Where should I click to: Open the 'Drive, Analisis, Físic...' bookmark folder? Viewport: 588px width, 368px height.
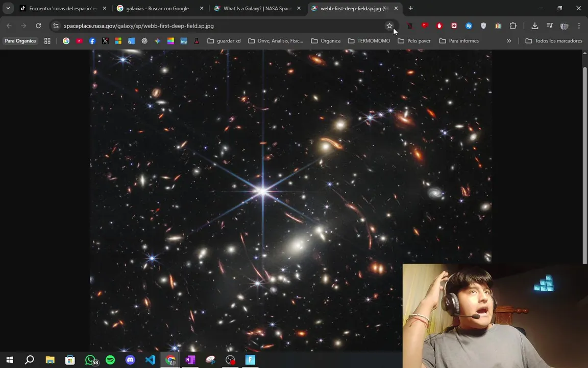[276, 41]
